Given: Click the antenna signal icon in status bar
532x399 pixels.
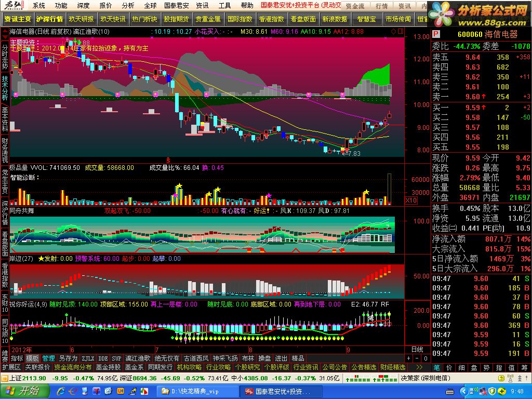Looking at the screenshot, I should tap(510, 378).
